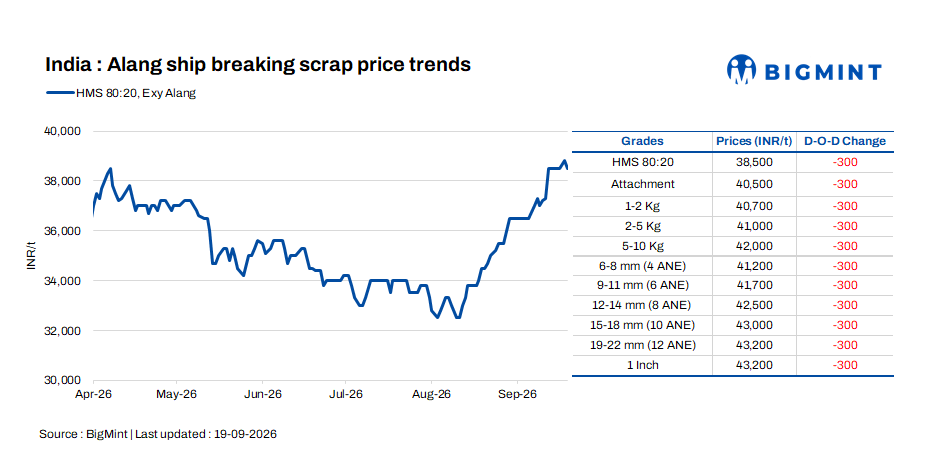935x456 pixels.
Task: Click the Aug-26 x-axis label
Action: coord(432,395)
